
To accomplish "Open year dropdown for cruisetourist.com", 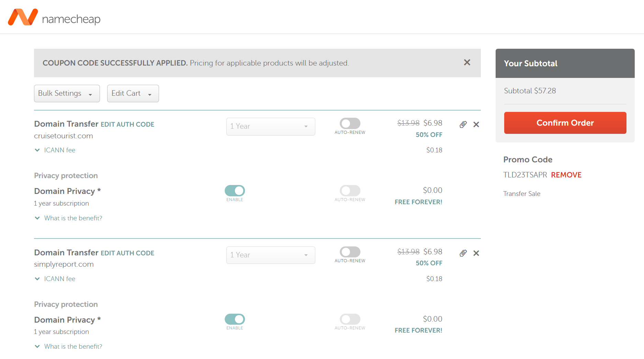I will (271, 126).
